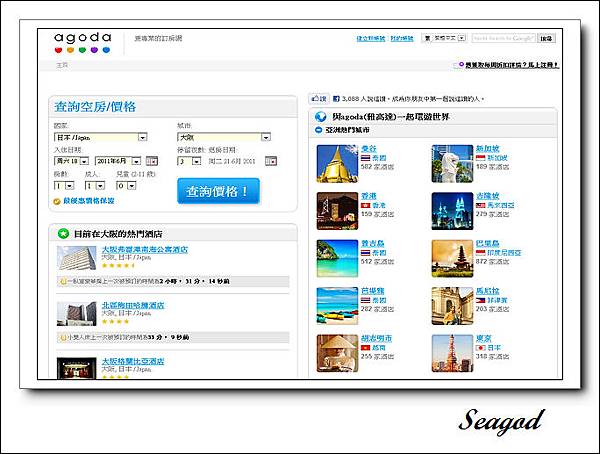The height and width of the screenshot is (454, 600).
Task: Click the first Osaka hotel thumbnail photo
Action: [77, 258]
